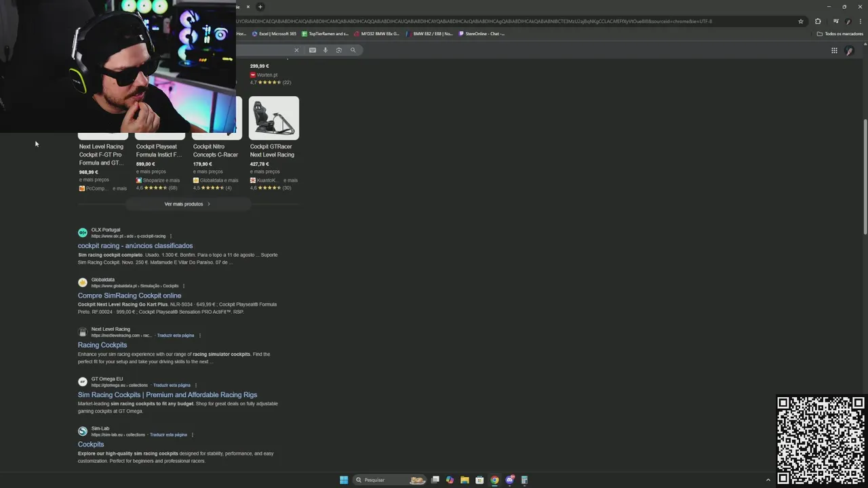This screenshot has width=868, height=488.
Task: Click Shoparize e mais seller
Action: pos(158,180)
